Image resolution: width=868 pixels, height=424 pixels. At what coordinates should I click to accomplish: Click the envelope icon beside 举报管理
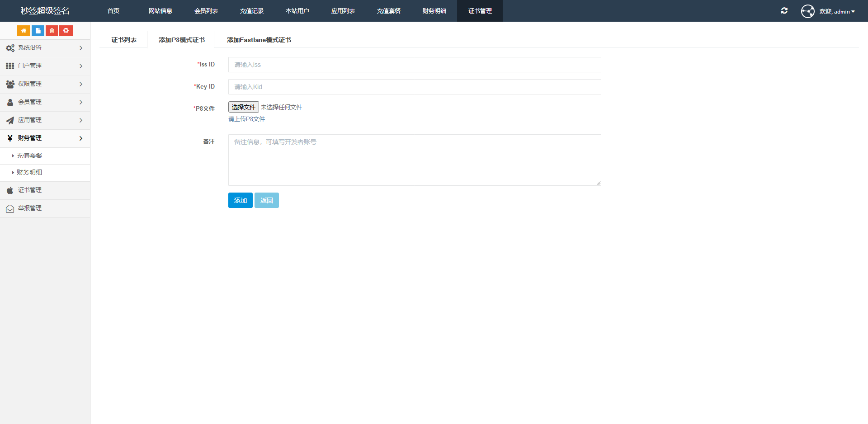pyautogui.click(x=10, y=208)
